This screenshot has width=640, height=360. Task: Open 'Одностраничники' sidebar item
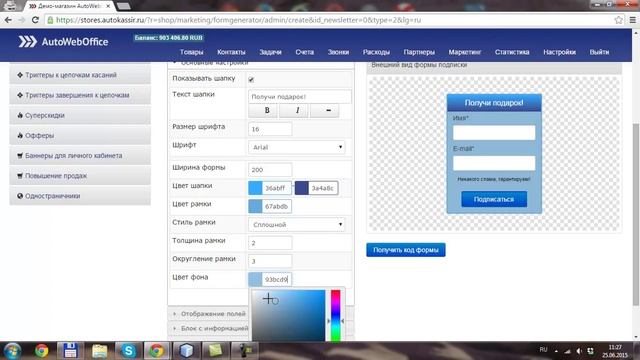click(80, 196)
